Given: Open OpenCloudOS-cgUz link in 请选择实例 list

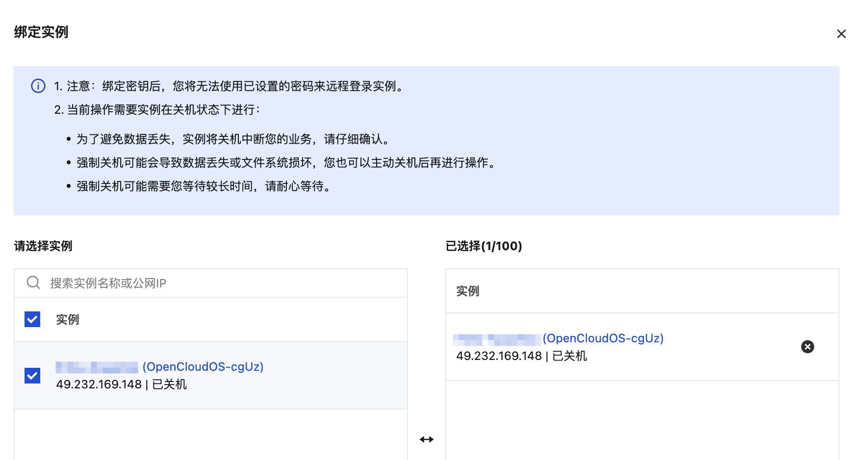Looking at the screenshot, I should pyautogui.click(x=203, y=367).
